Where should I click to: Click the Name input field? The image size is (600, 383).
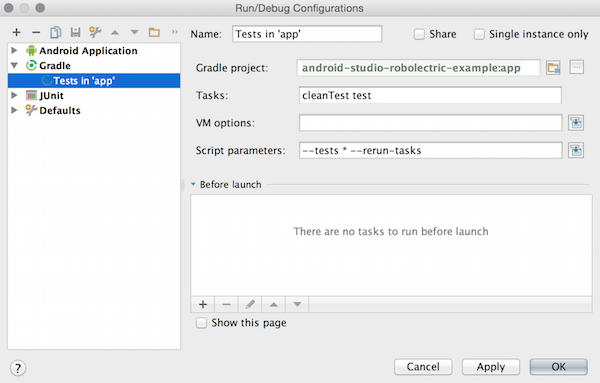pos(307,34)
